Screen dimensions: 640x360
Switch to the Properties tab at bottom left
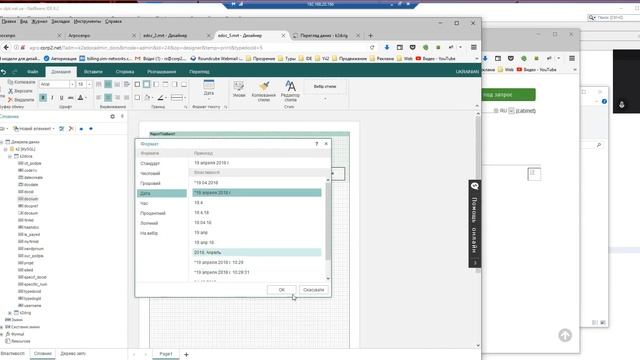point(13,353)
